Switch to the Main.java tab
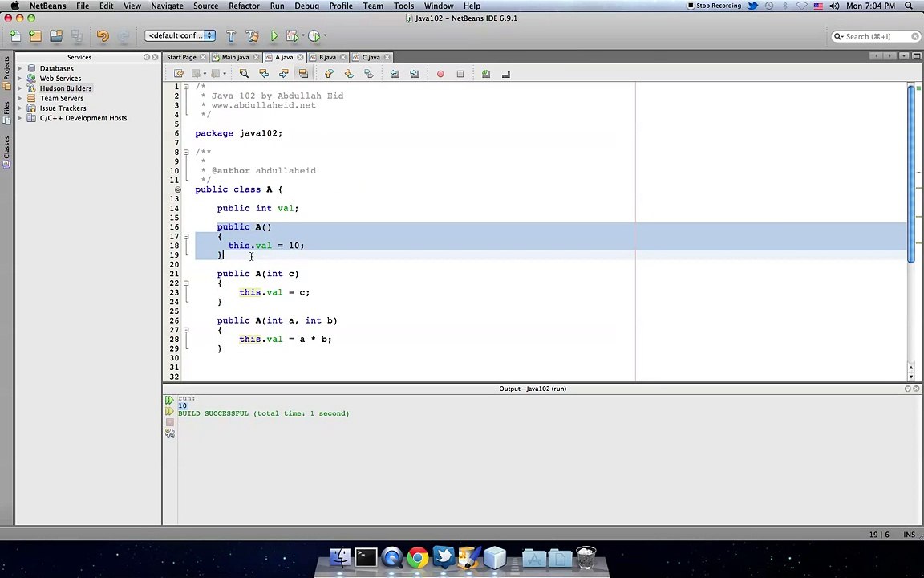 235,57
